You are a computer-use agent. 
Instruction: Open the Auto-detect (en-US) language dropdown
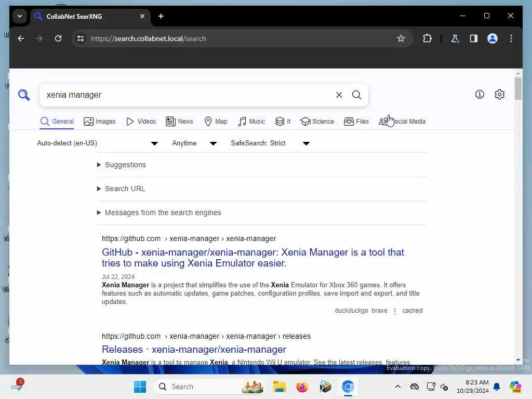pyautogui.click(x=97, y=143)
